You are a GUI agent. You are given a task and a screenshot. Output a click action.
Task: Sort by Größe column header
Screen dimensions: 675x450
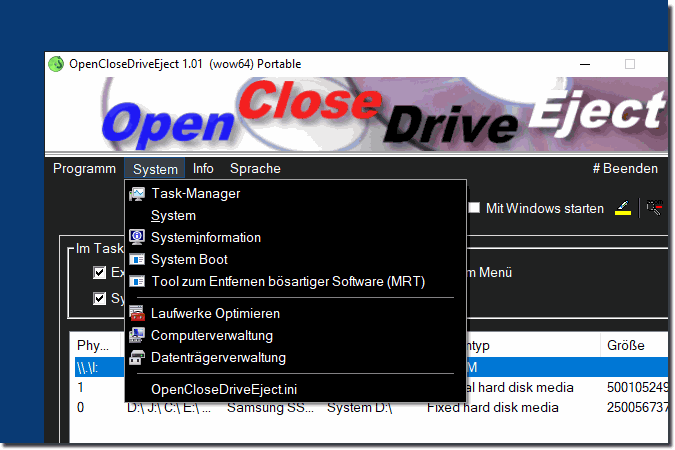click(634, 345)
